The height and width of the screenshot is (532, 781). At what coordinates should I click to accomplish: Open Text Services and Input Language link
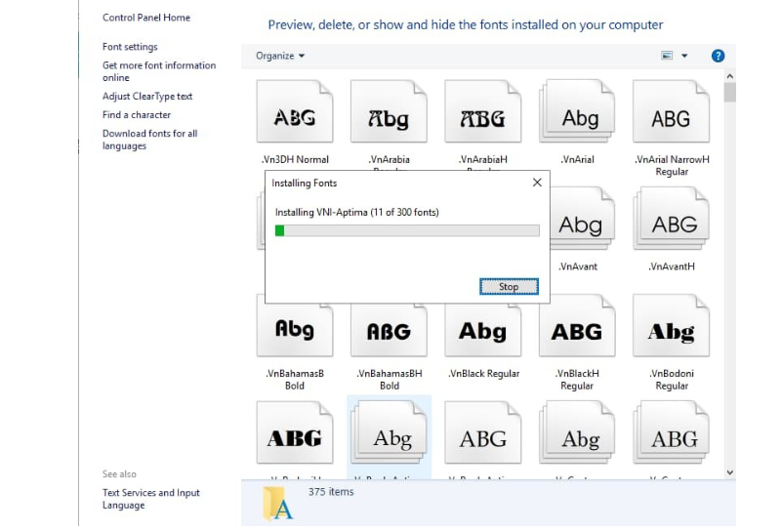(151, 499)
